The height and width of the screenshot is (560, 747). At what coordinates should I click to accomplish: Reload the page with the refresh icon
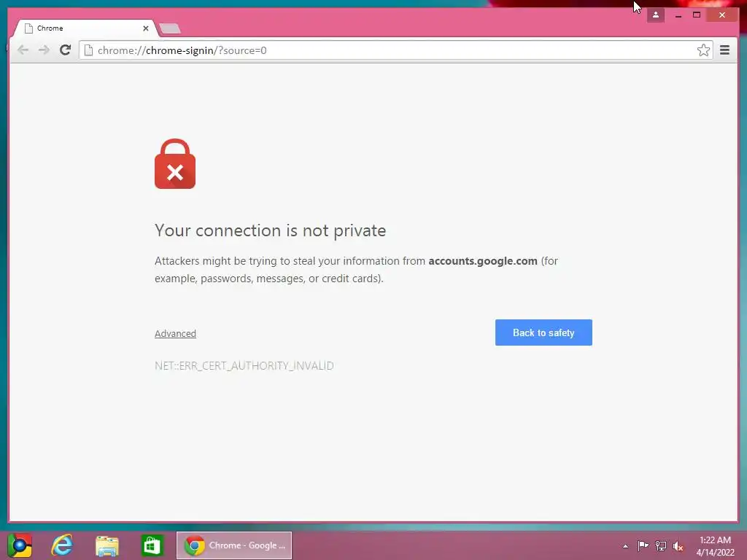[x=65, y=50]
